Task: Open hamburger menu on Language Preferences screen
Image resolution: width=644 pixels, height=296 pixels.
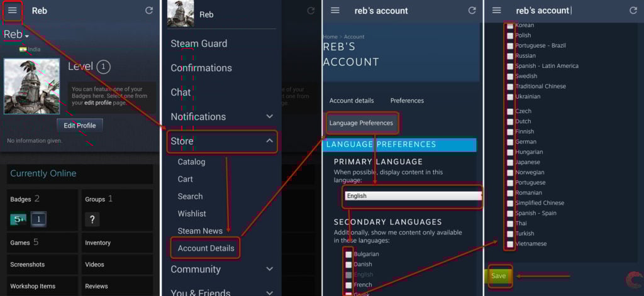Action: (335, 10)
